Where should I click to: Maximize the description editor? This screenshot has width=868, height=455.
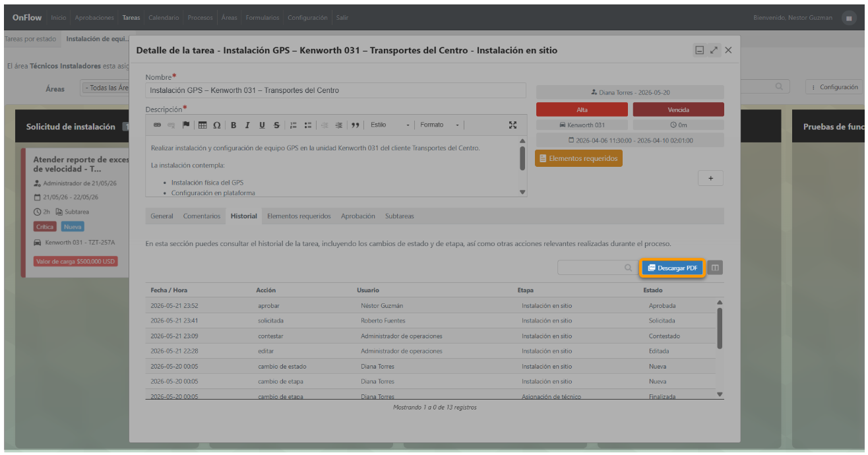tap(512, 125)
